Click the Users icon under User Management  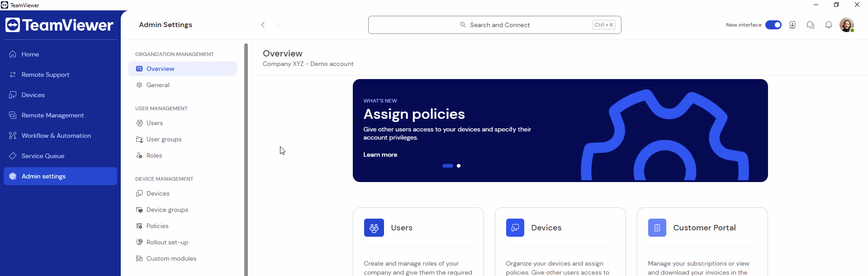point(139,123)
